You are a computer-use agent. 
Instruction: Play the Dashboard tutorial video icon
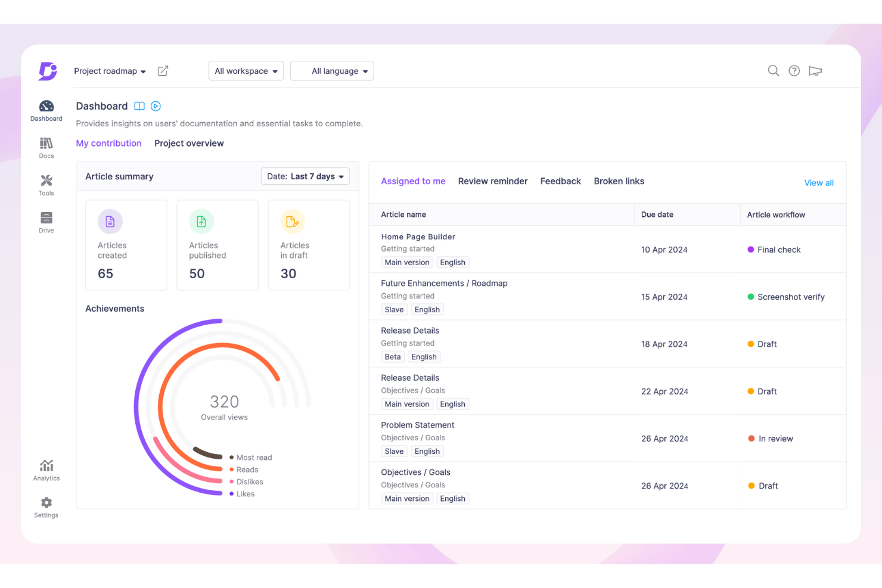(156, 106)
